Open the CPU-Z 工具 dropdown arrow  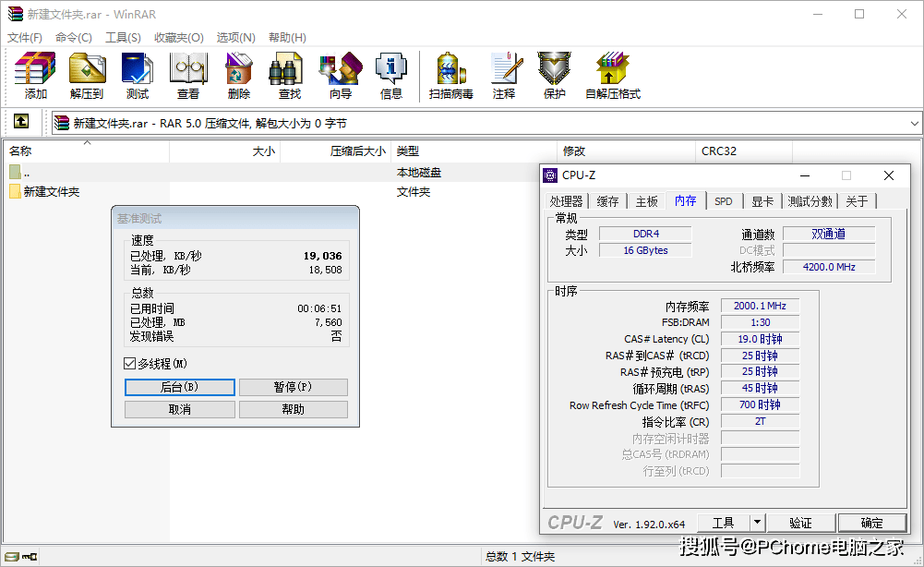757,522
